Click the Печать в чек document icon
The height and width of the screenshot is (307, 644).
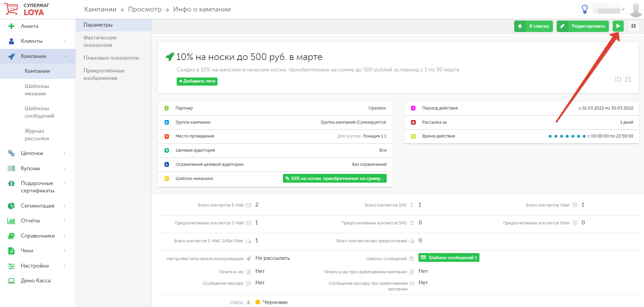tap(248, 272)
